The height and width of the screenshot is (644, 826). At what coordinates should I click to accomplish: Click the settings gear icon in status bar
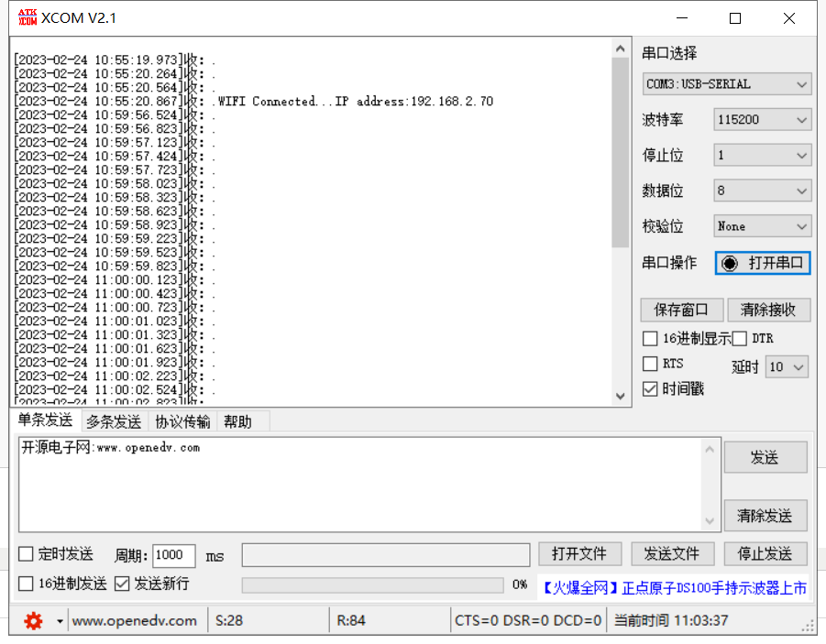[34, 620]
